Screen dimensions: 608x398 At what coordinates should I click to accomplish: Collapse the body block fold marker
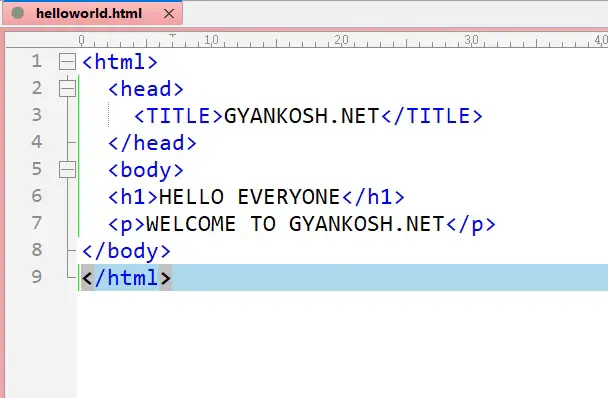[x=67, y=170]
